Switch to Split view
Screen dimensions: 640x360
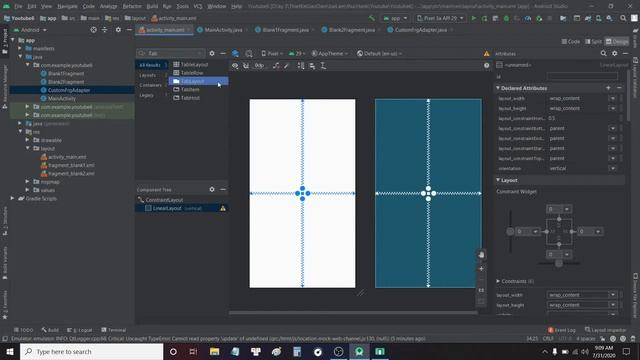[593, 42]
